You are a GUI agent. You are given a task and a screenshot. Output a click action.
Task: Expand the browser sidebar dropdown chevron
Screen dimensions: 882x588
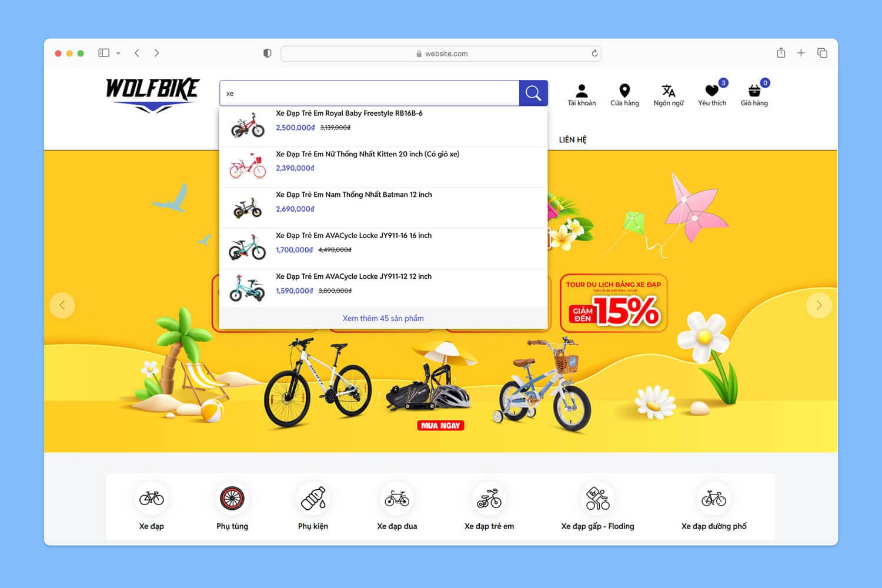tap(118, 53)
